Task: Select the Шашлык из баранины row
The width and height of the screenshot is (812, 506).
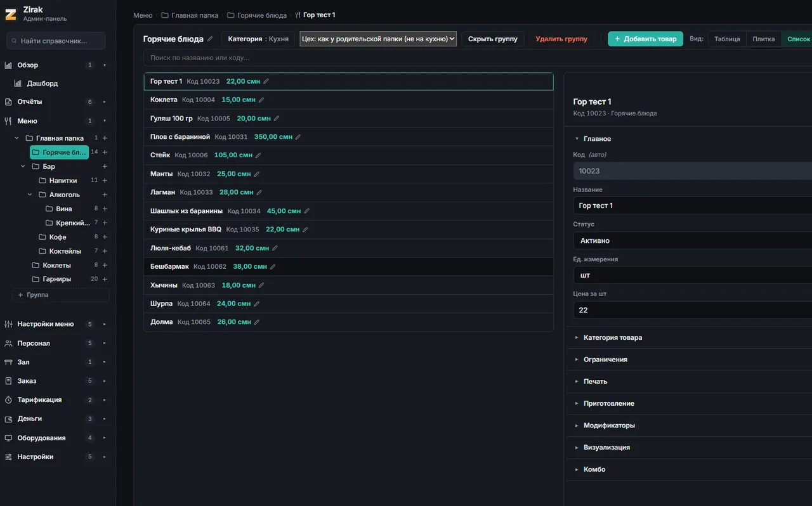Action: pyautogui.click(x=348, y=211)
